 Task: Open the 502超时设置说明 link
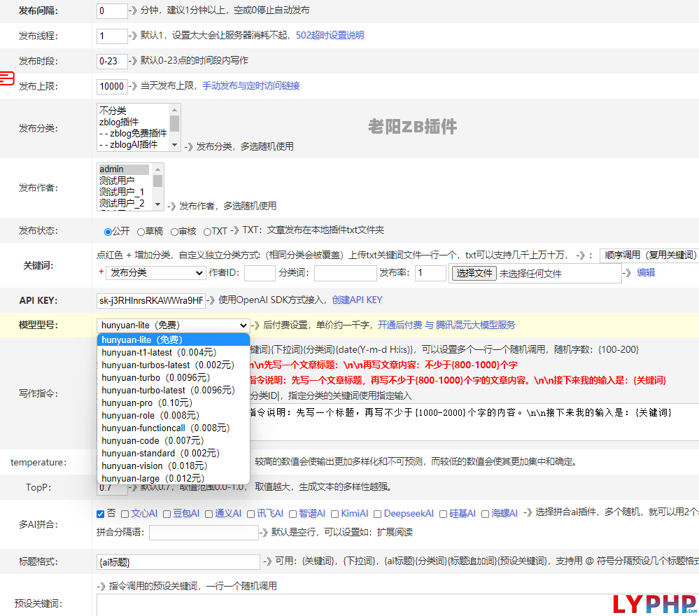click(x=330, y=35)
